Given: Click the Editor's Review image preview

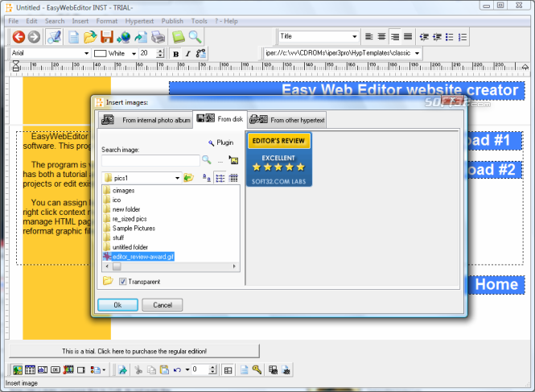Looking at the screenshot, I should point(279,159).
